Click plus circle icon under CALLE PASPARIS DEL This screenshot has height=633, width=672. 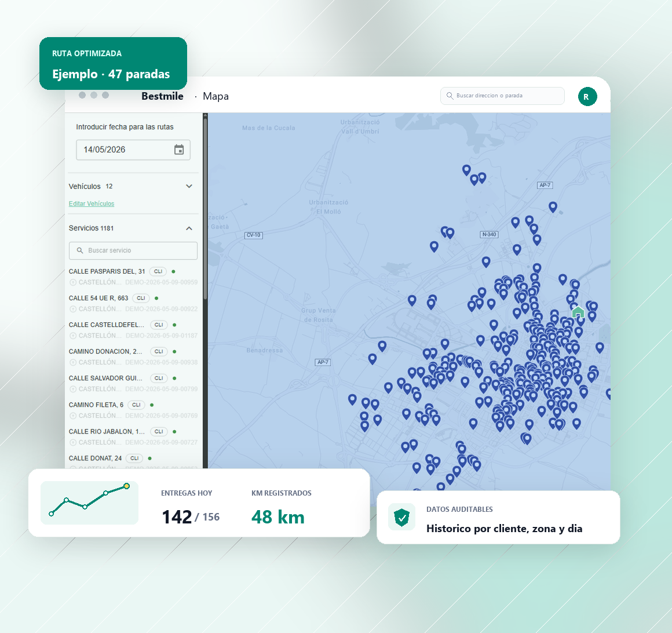point(73,282)
